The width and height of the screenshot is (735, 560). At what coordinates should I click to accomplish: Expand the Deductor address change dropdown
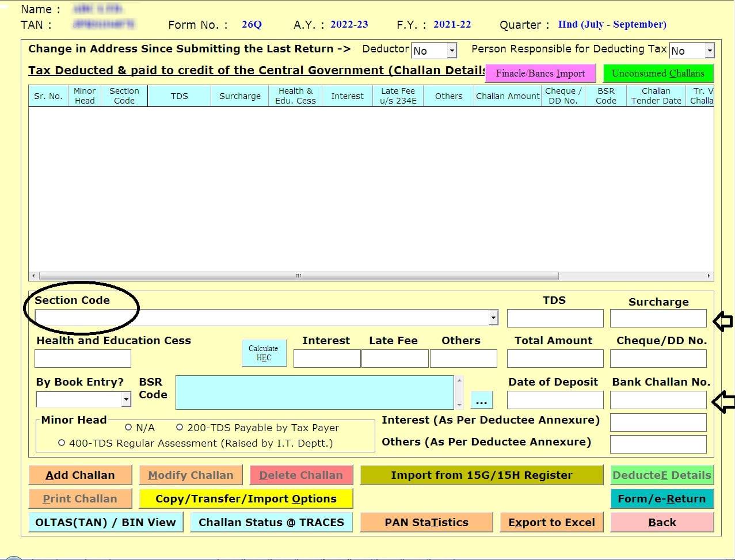coord(452,51)
